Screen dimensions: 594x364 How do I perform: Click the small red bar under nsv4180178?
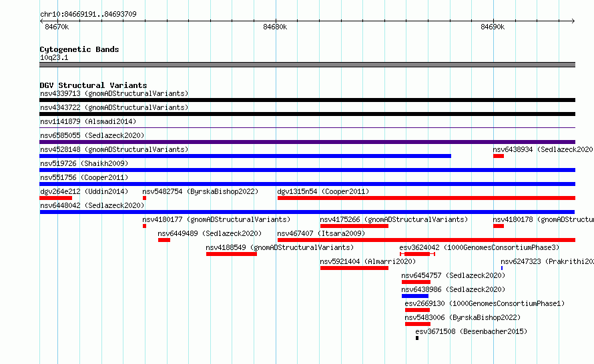499,226
